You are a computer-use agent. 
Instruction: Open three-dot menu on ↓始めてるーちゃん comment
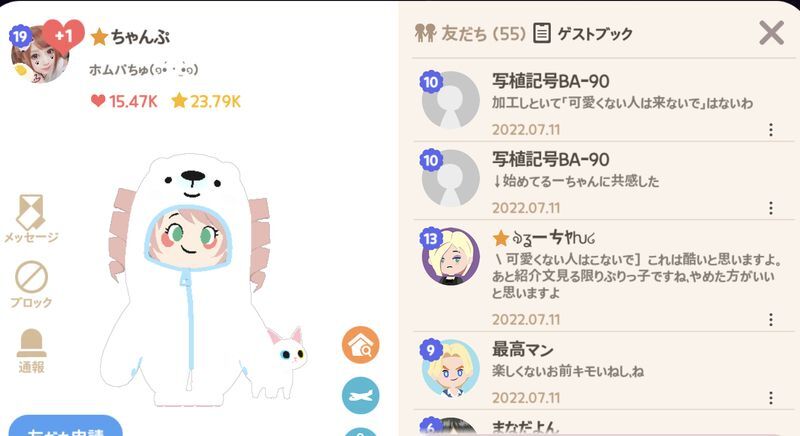[x=771, y=208]
